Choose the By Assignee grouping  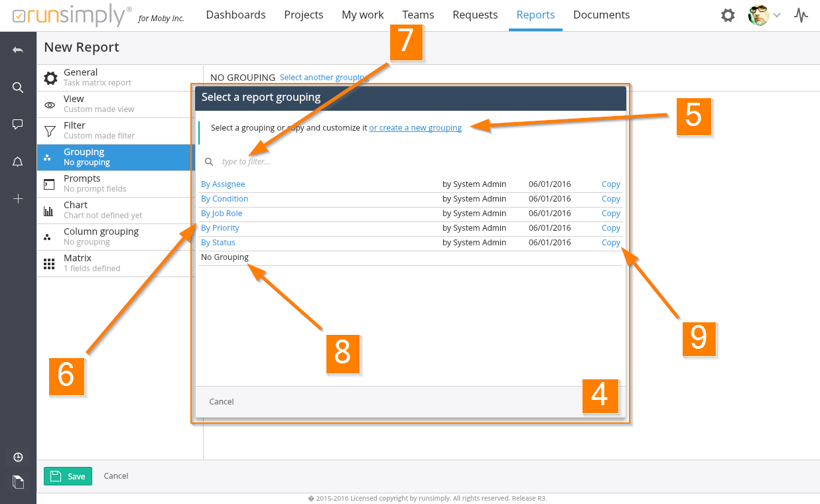pyautogui.click(x=223, y=184)
